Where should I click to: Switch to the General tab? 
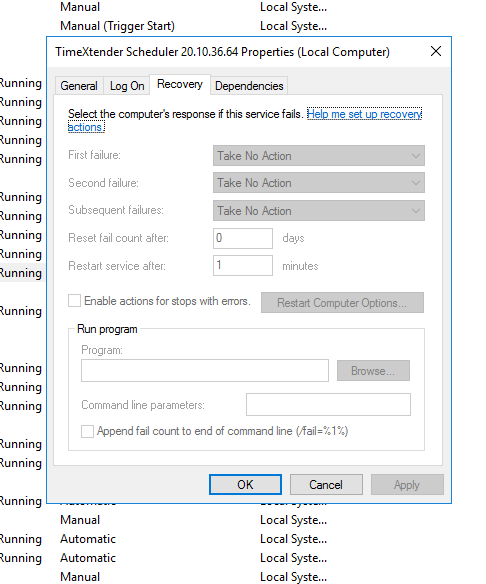click(79, 86)
